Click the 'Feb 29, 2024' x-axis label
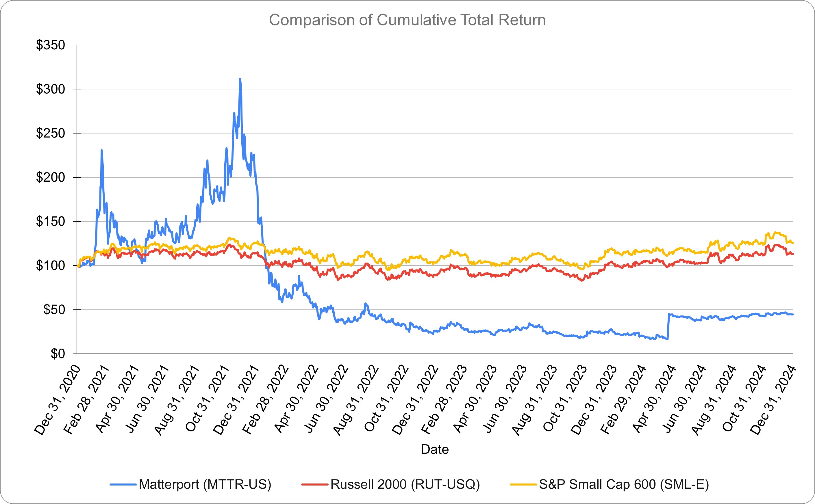This screenshot has height=504, width=815. [624, 399]
